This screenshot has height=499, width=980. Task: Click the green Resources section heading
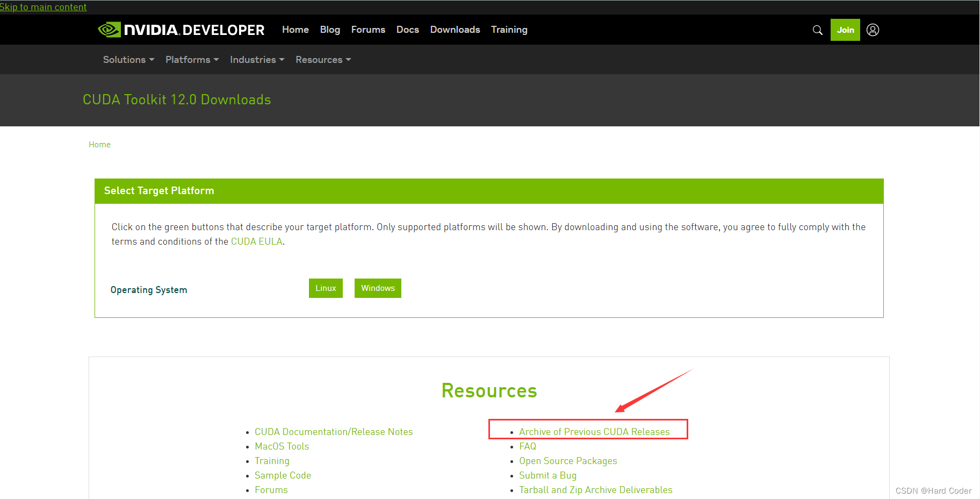pos(489,391)
